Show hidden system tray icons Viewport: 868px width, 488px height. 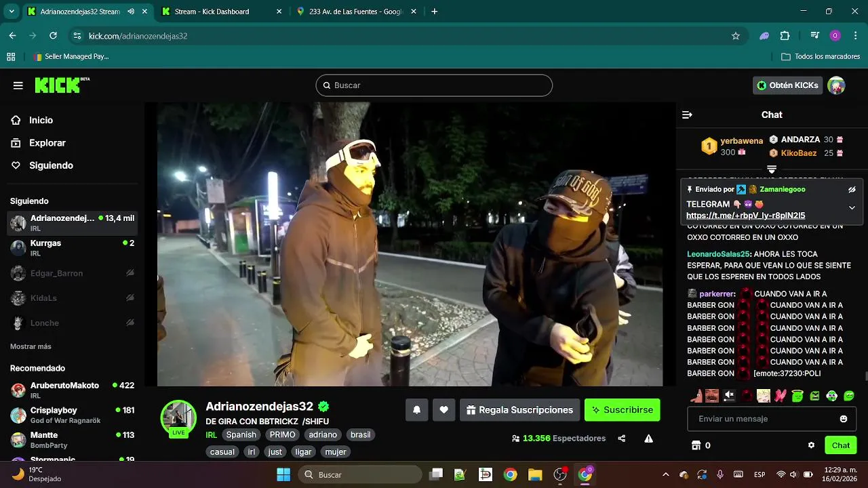[665, 474]
